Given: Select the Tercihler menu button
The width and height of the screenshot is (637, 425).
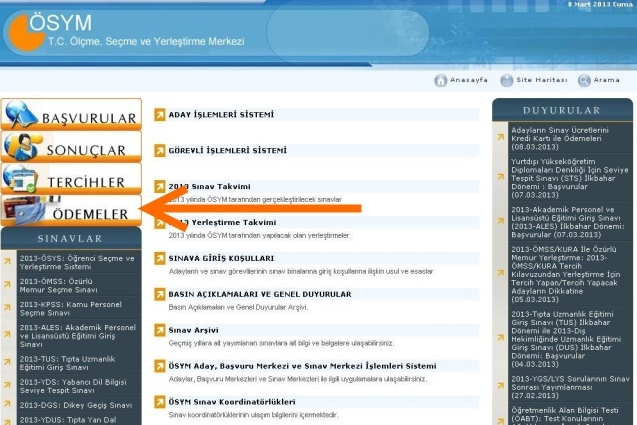Looking at the screenshot, I should tap(71, 182).
